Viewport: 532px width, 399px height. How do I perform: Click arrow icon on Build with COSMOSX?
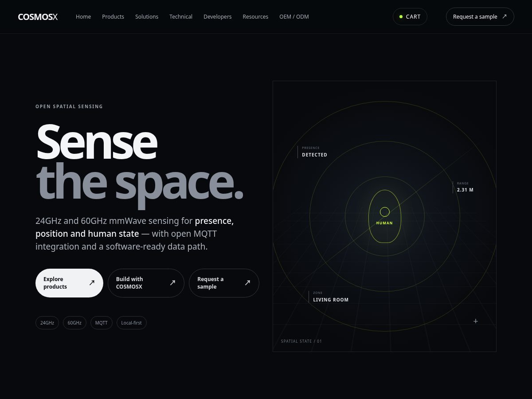point(173,283)
